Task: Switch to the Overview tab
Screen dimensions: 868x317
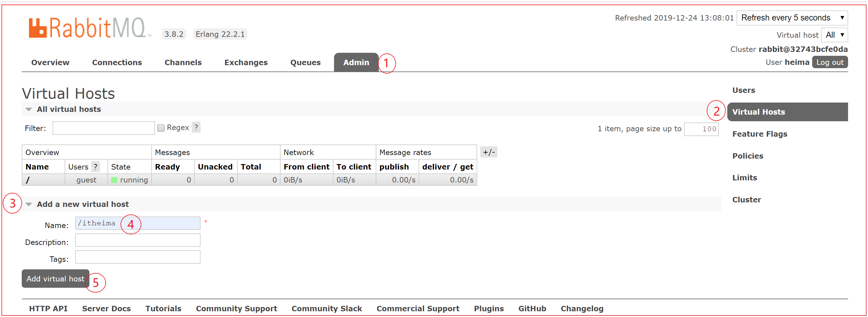Action: click(50, 62)
